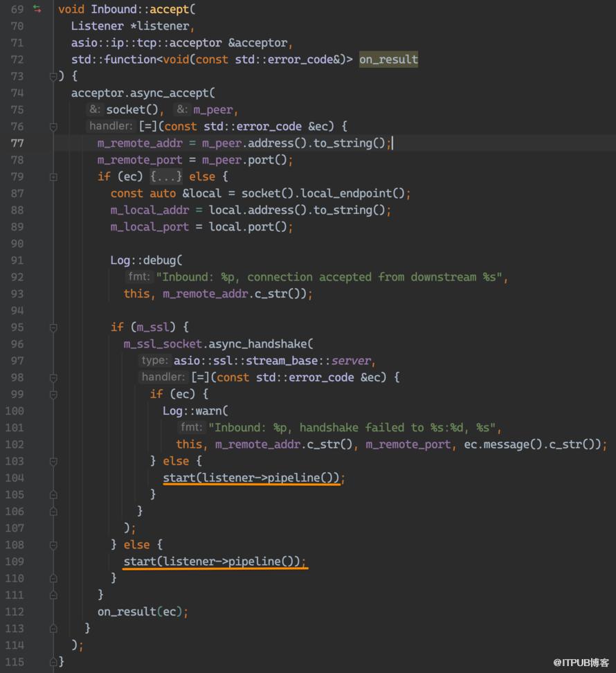Click the fold end marker on line 106

pyautogui.click(x=53, y=511)
